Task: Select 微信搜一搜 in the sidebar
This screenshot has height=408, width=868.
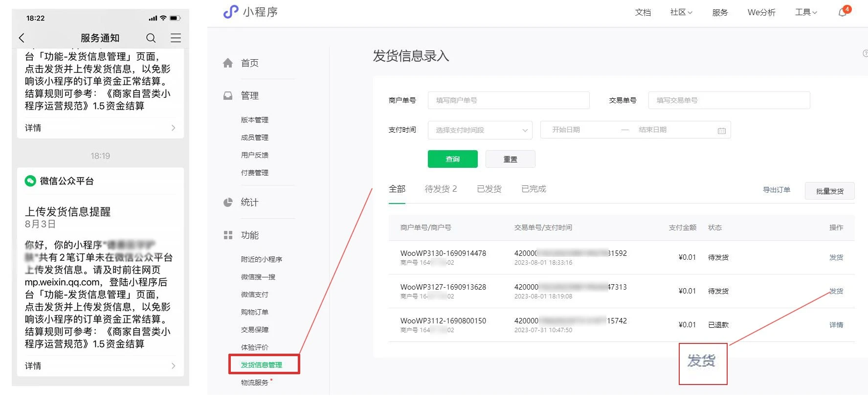Action: [x=258, y=277]
